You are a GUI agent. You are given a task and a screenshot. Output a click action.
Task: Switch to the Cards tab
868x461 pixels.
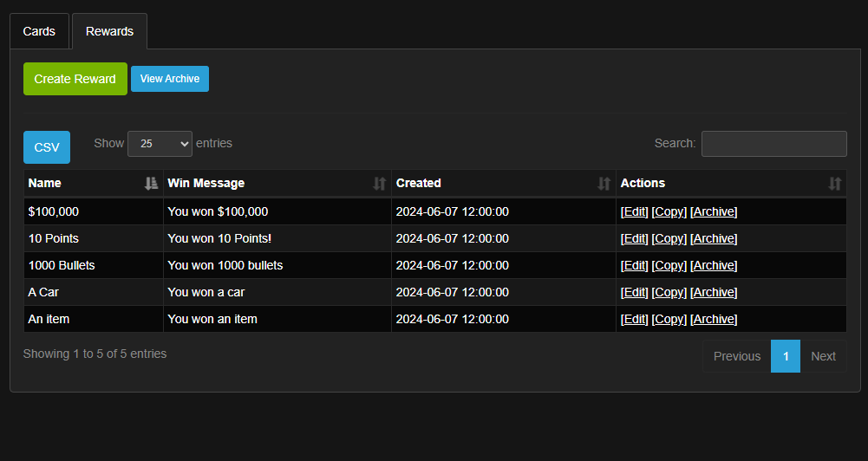click(39, 31)
